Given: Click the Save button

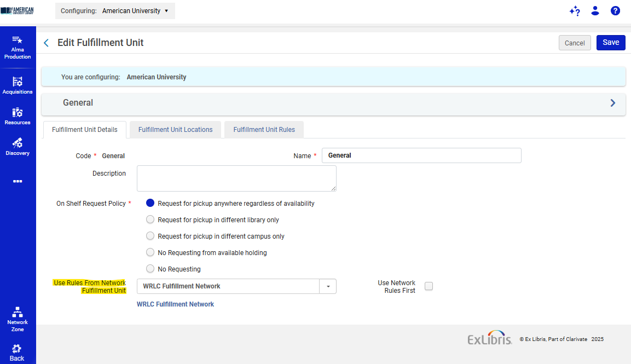Looking at the screenshot, I should (611, 43).
